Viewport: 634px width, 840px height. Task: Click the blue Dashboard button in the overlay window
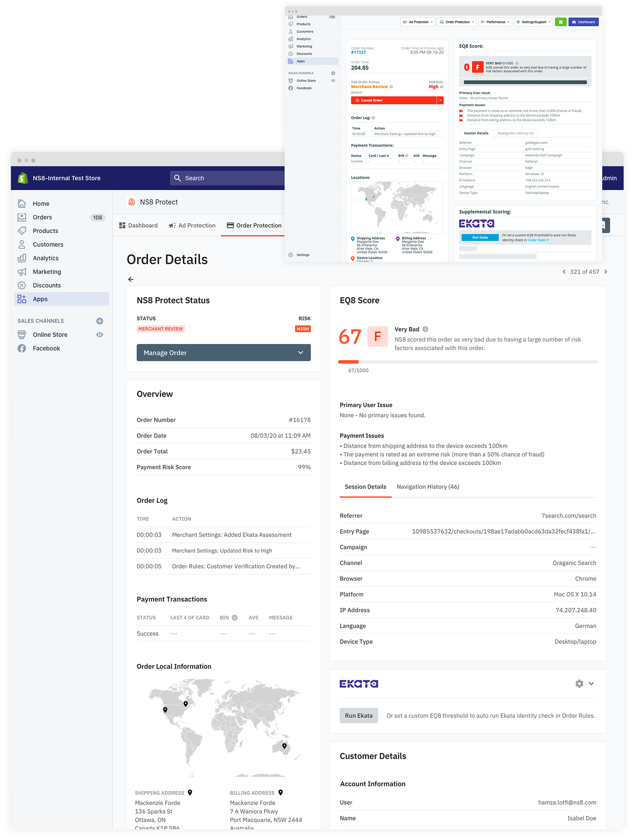(x=583, y=22)
